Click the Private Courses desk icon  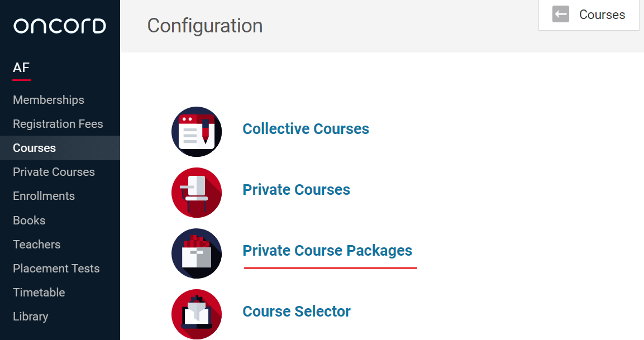pyautogui.click(x=196, y=193)
